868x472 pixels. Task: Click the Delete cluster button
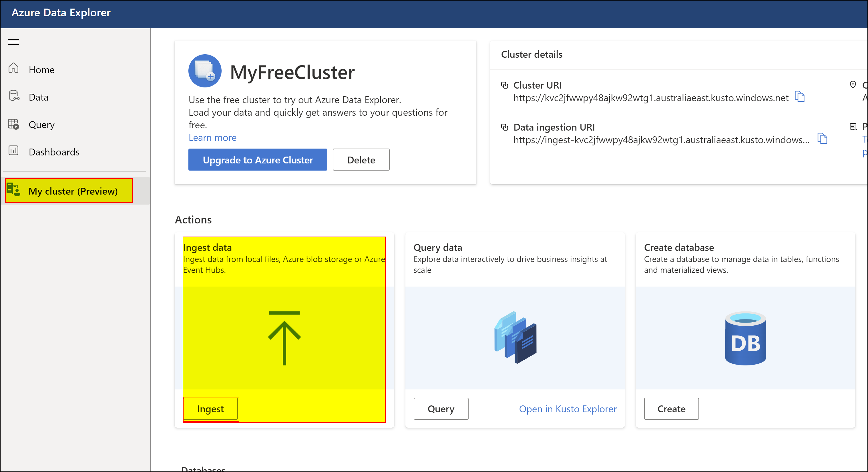(361, 160)
